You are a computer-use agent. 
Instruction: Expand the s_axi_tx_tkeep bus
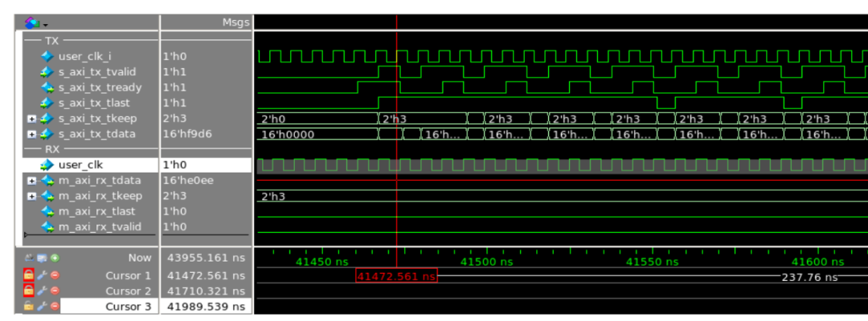[x=31, y=118]
